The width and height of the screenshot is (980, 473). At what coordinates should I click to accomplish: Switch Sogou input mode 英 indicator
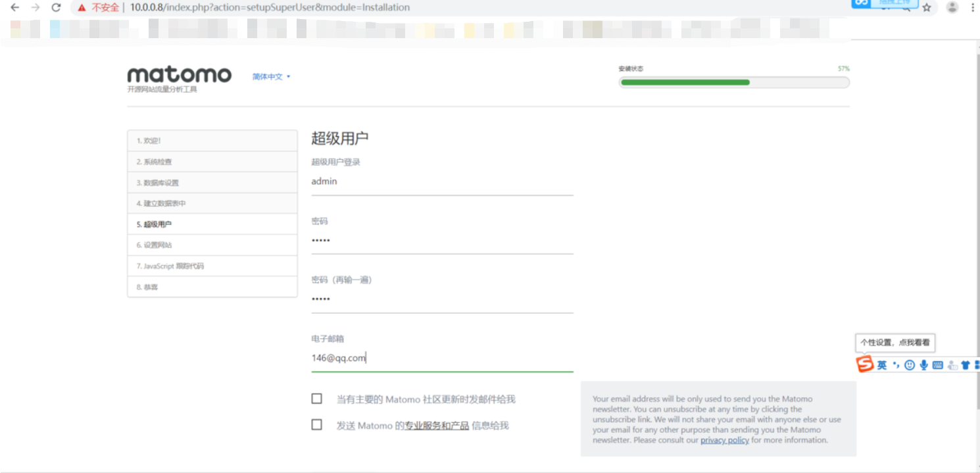[x=882, y=365]
